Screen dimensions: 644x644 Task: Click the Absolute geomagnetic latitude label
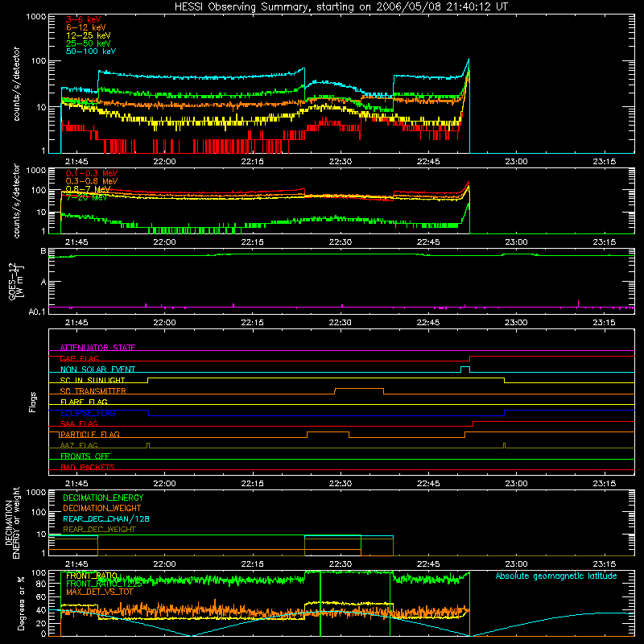click(556, 576)
